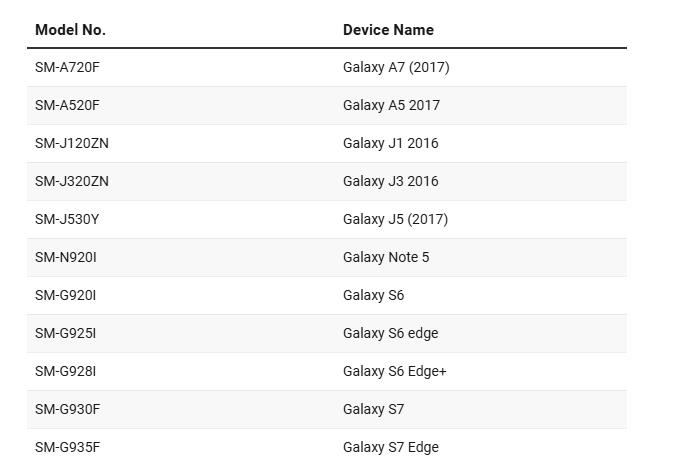694x468 pixels.
Task: Click the Galaxy Note 5 cell
Action: (x=386, y=257)
